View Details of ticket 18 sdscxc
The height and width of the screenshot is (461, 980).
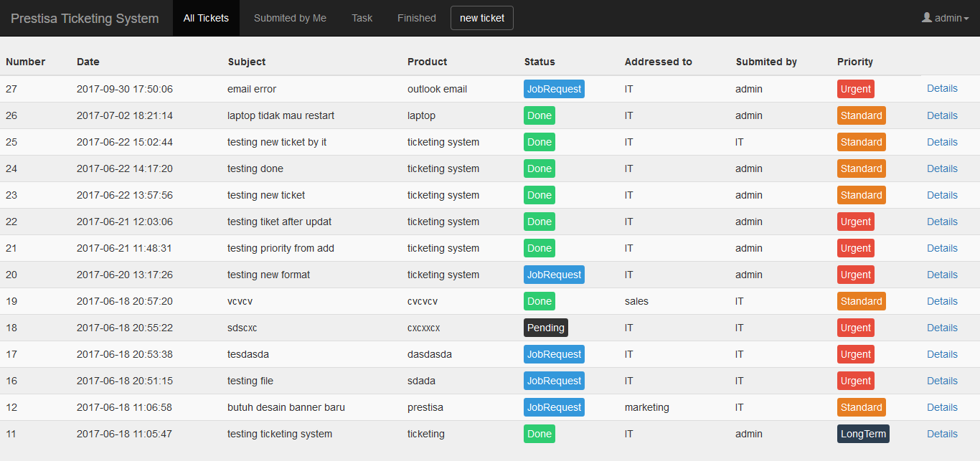click(x=942, y=328)
